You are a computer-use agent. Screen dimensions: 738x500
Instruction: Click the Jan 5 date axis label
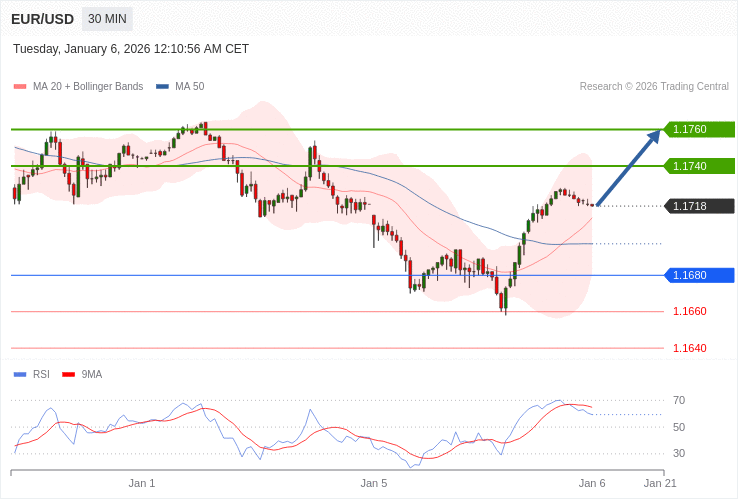coord(374,483)
